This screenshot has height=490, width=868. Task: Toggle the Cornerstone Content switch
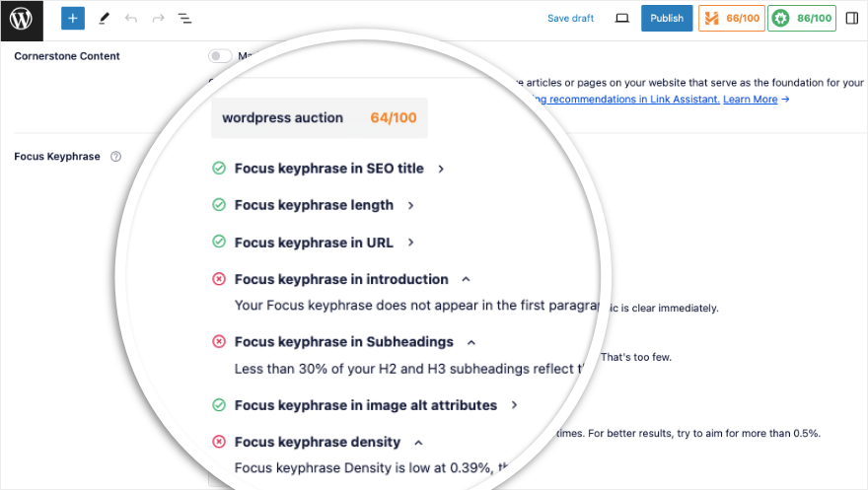point(220,56)
